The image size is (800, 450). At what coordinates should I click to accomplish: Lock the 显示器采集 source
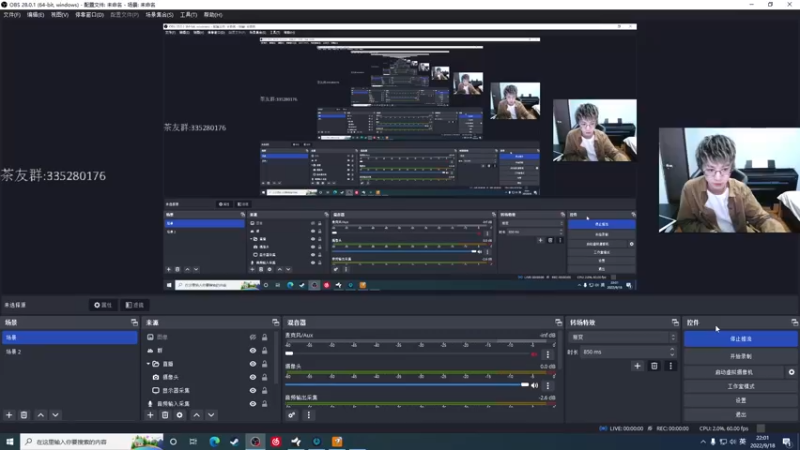[x=264, y=390]
